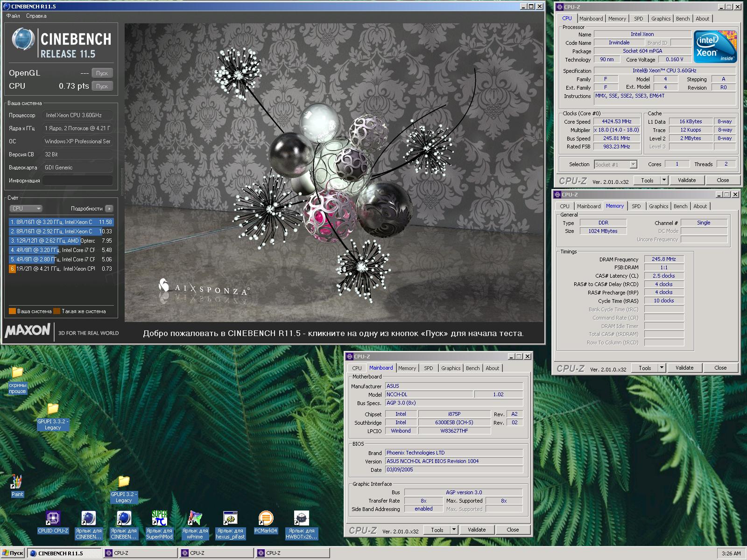This screenshot has height=560, width=747.
Task: Click the DRAM Frequency value 245.8 MHz
Action: (663, 259)
